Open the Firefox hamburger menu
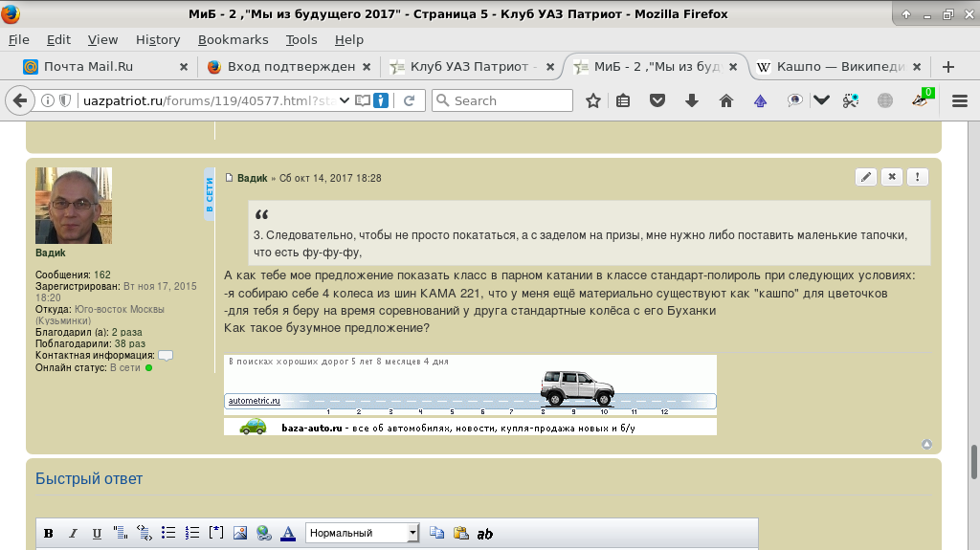Screen dimensions: 980x550 (x=959, y=100)
